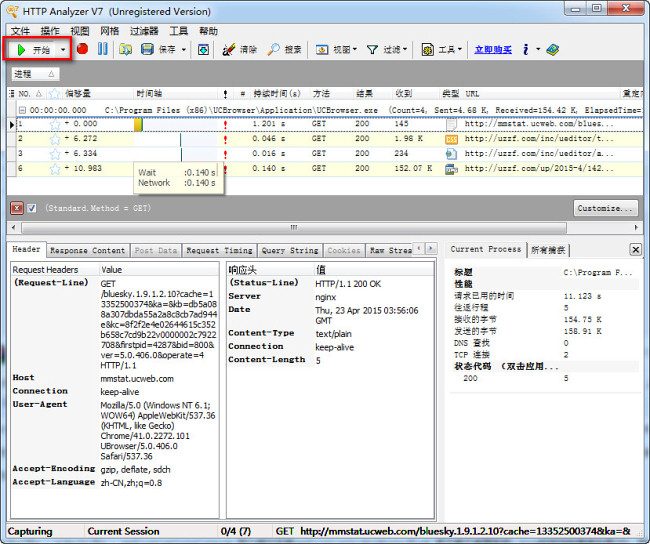Click the Content-Type value text/plain

[x=333, y=334]
